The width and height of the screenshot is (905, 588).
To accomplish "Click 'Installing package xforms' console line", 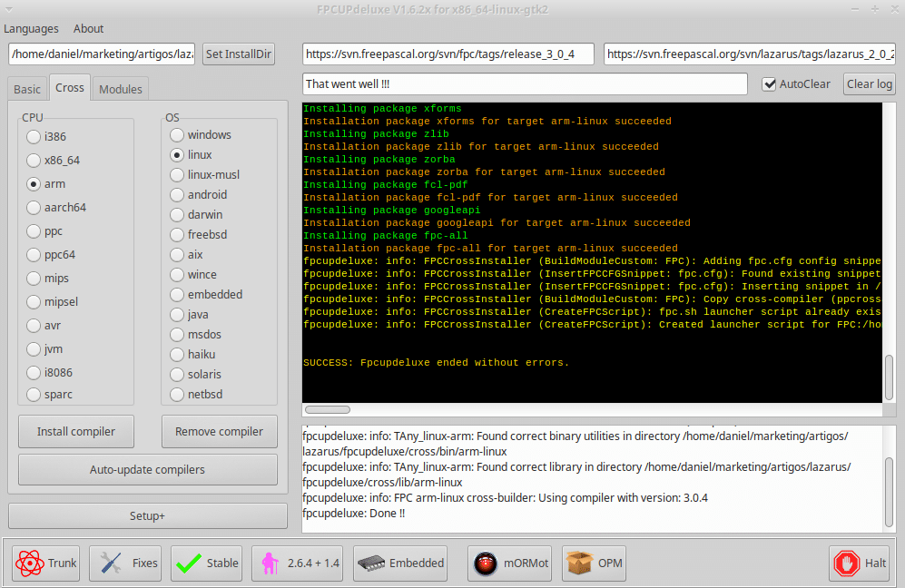I will pyautogui.click(x=382, y=109).
